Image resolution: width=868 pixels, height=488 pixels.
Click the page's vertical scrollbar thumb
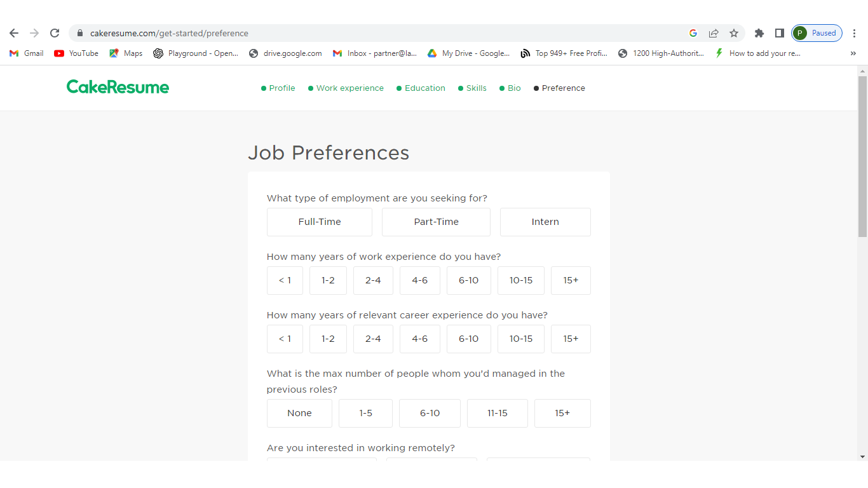(x=862, y=156)
